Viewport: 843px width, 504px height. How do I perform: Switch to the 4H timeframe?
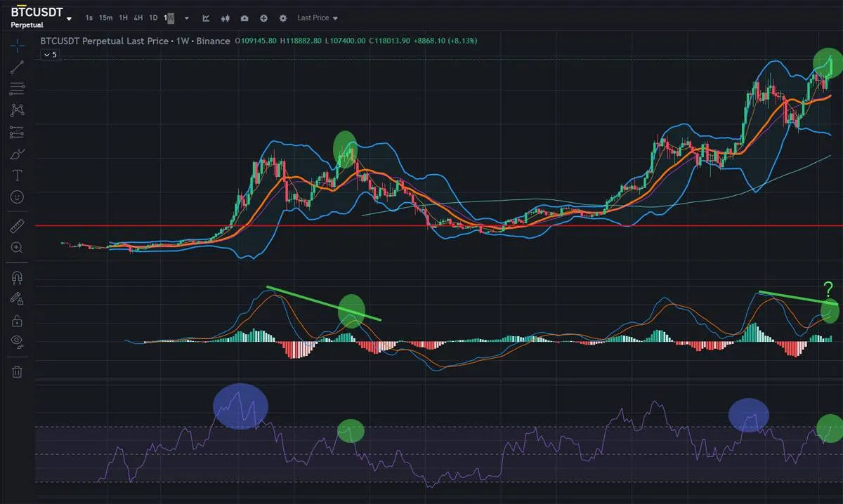click(138, 18)
